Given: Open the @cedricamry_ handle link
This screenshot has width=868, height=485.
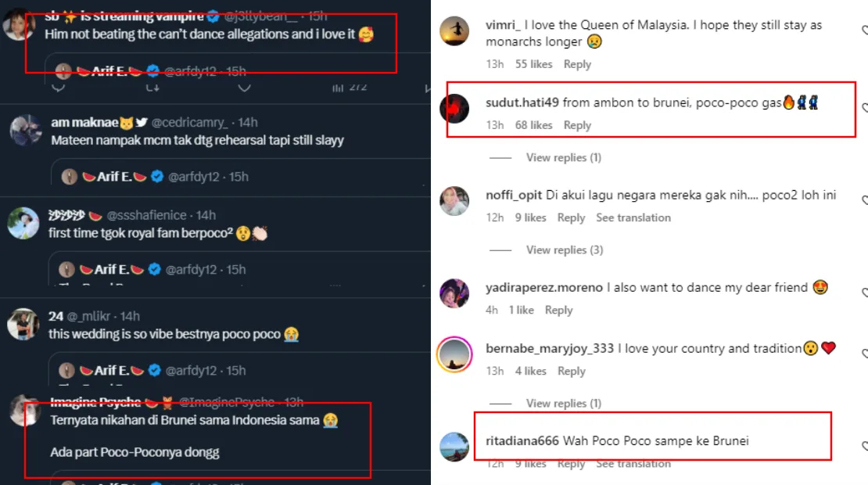Looking at the screenshot, I should click(x=188, y=123).
